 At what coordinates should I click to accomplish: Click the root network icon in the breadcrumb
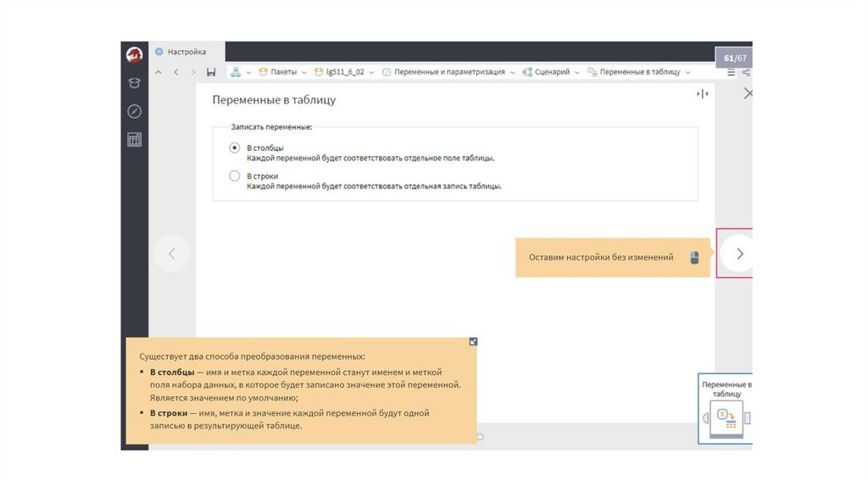coord(236,72)
